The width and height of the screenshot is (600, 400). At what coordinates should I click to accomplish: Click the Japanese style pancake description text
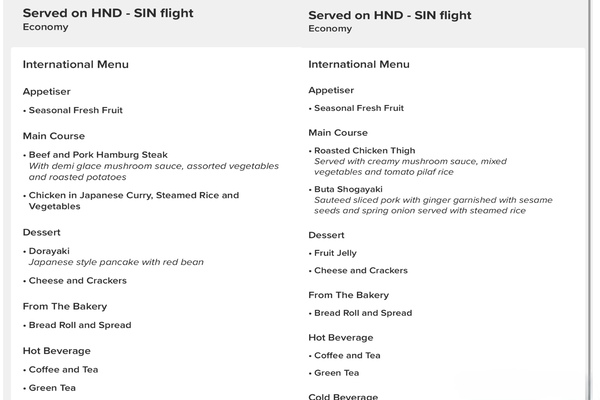point(116,262)
